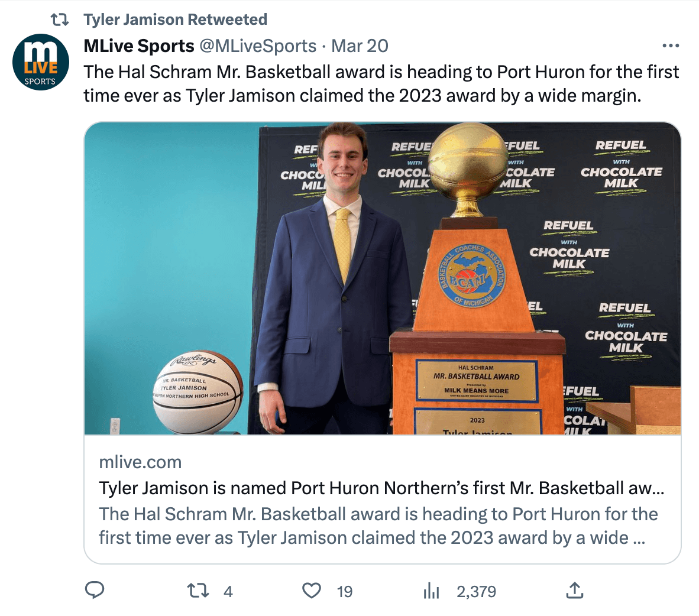
Task: Click the reply speech bubble icon
Action: click(95, 591)
